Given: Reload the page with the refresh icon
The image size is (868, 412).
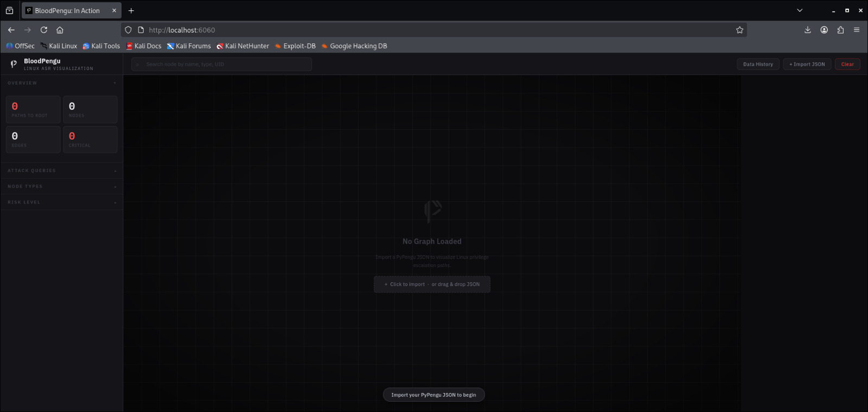Looking at the screenshot, I should coord(44,30).
